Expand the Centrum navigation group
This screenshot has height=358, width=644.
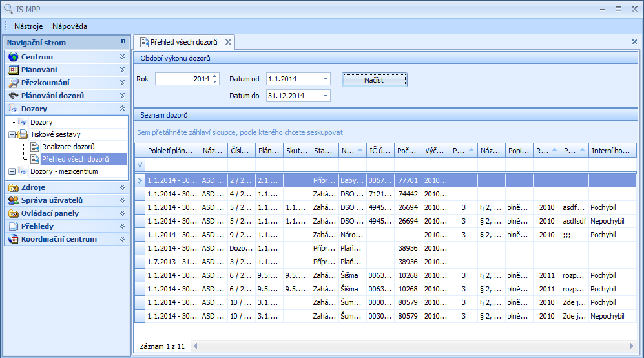(x=122, y=57)
